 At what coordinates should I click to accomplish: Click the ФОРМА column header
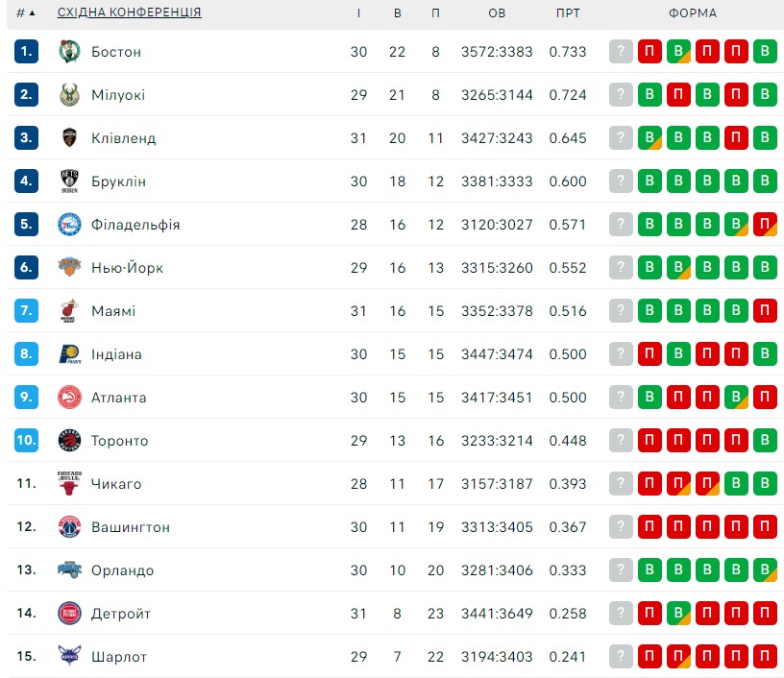coord(693,13)
